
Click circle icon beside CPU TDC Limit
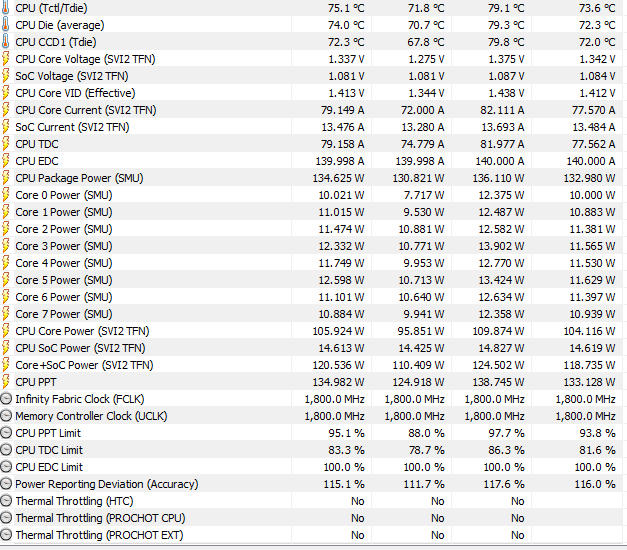(x=6, y=450)
